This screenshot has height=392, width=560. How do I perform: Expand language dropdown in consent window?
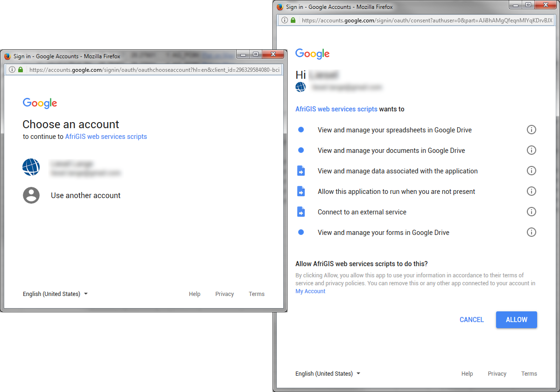pyautogui.click(x=328, y=374)
